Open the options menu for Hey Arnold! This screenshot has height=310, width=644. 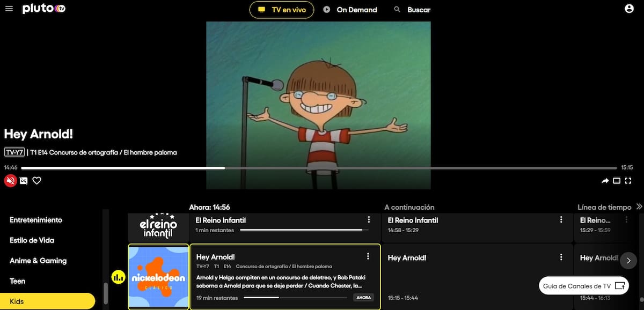pos(369,257)
